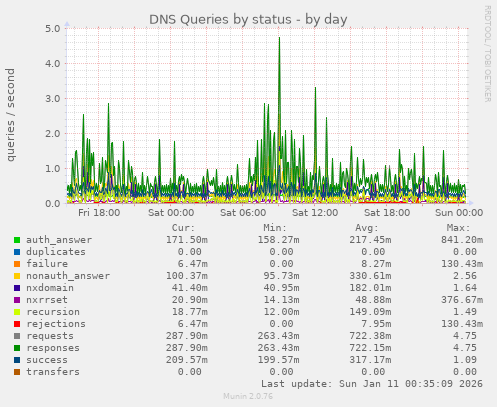Screen dimensions: 497x407
Task: Click the 3.0 y-axis label
Action: point(53,99)
